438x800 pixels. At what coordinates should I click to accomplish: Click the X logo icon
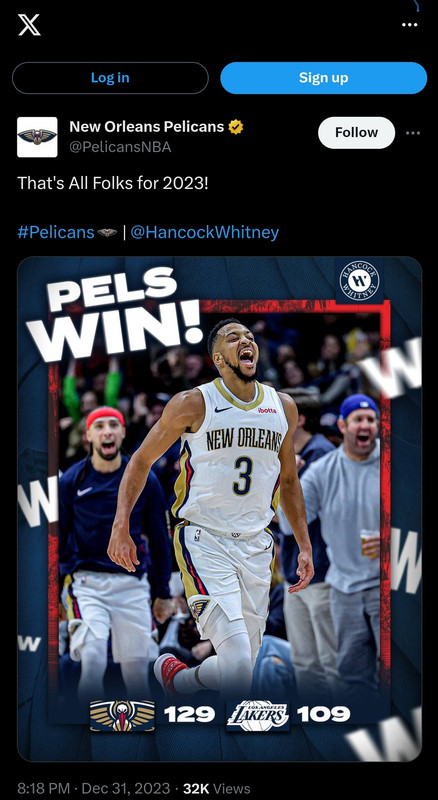[29, 25]
